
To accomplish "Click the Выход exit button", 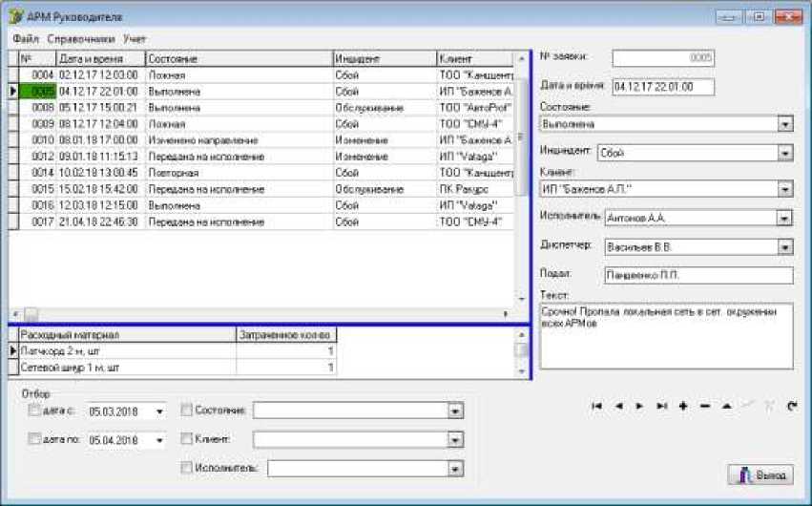I will (760, 474).
